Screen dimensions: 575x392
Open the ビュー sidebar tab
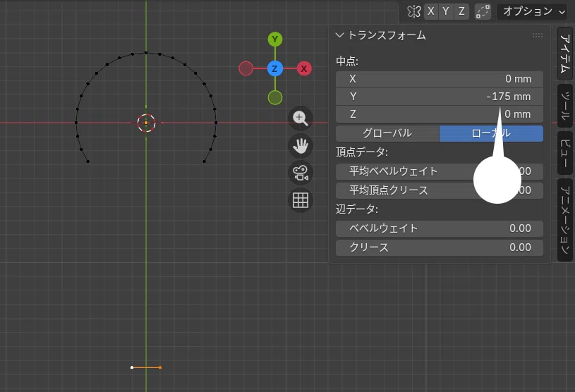tap(565, 153)
